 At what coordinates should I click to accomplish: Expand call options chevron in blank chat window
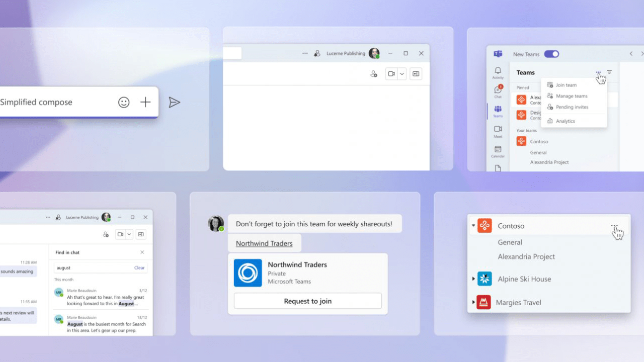pyautogui.click(x=402, y=74)
